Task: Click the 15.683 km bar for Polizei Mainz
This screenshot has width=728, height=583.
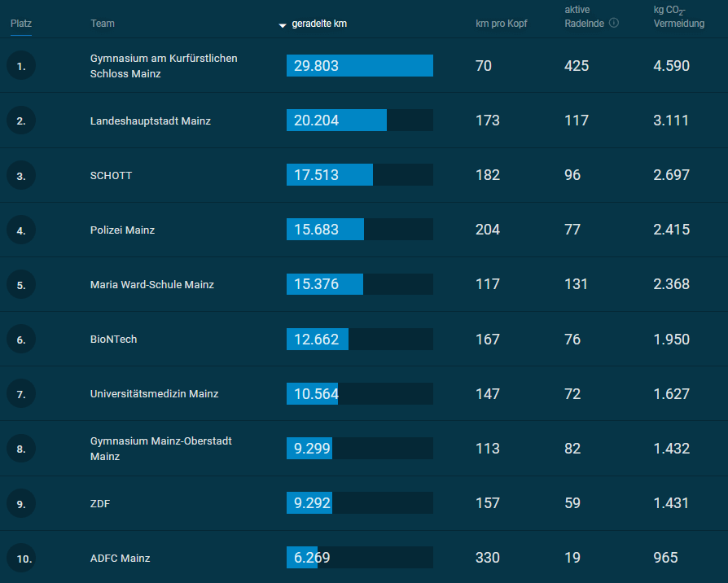Action: click(360, 230)
